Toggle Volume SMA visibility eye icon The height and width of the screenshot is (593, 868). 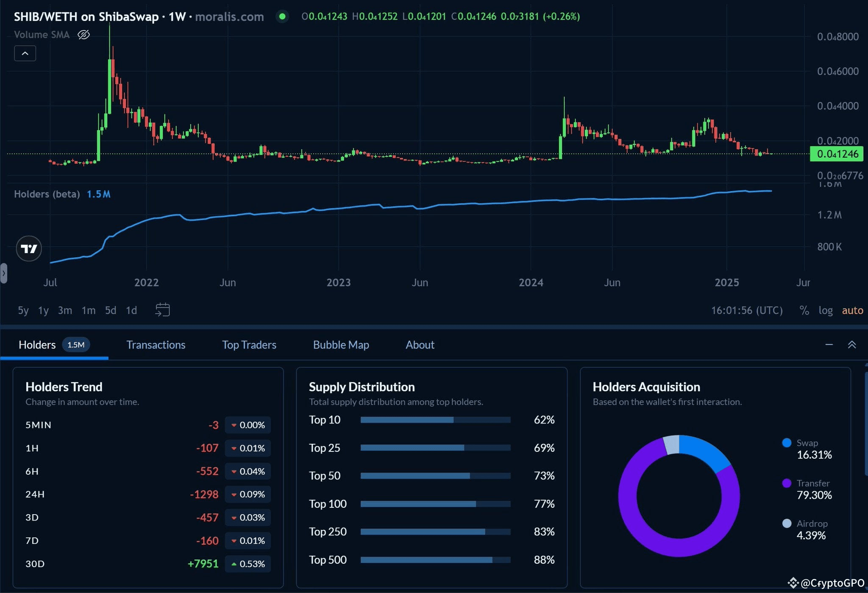pyautogui.click(x=83, y=35)
